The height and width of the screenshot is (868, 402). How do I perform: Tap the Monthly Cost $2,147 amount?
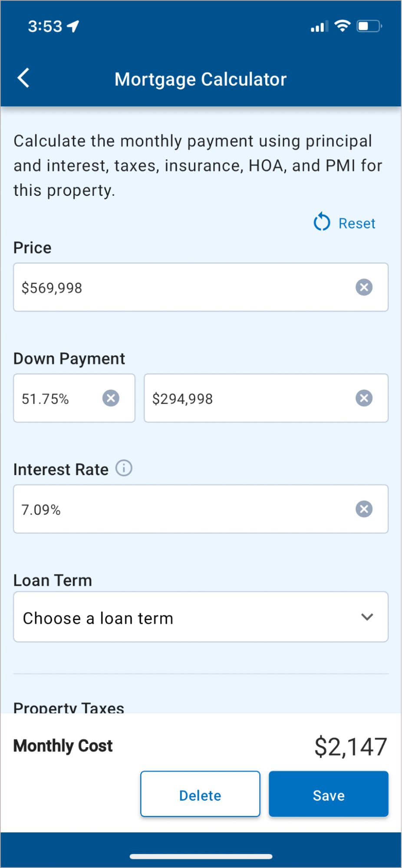coord(350,746)
